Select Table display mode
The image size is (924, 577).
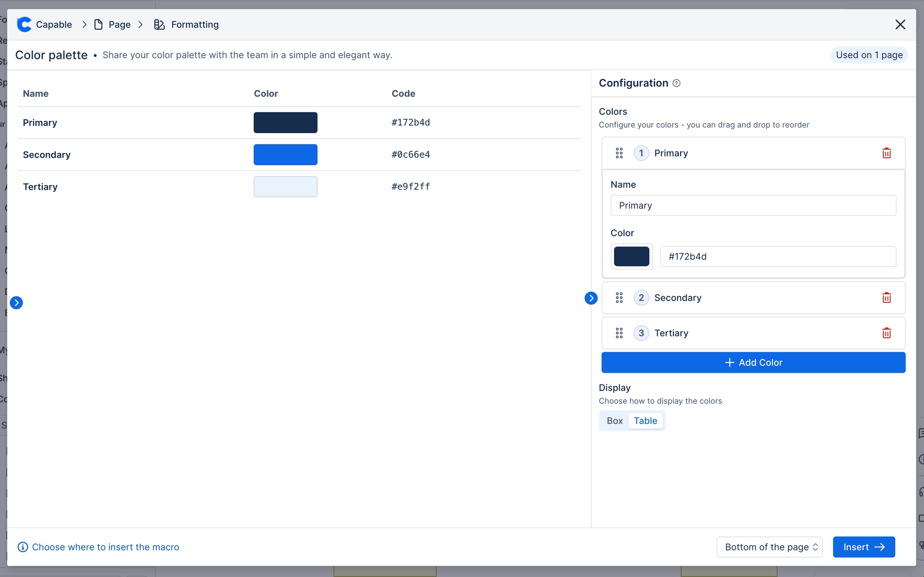pyautogui.click(x=645, y=421)
